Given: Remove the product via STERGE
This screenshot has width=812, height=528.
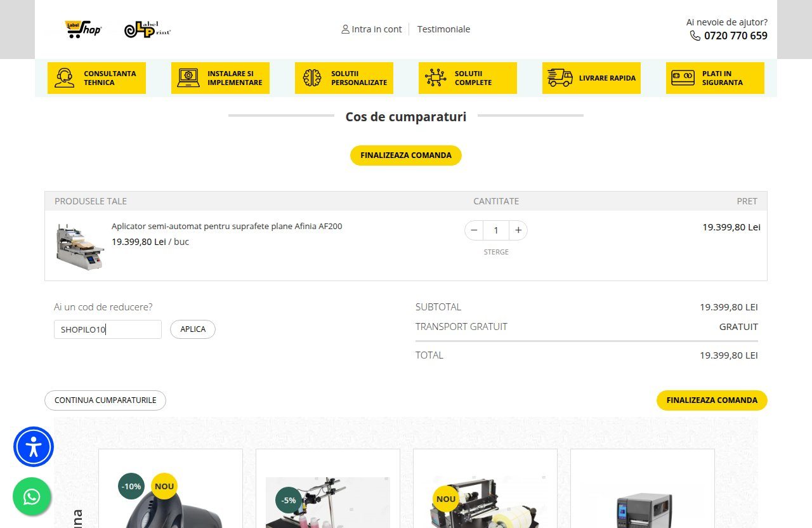Looking at the screenshot, I should (496, 252).
